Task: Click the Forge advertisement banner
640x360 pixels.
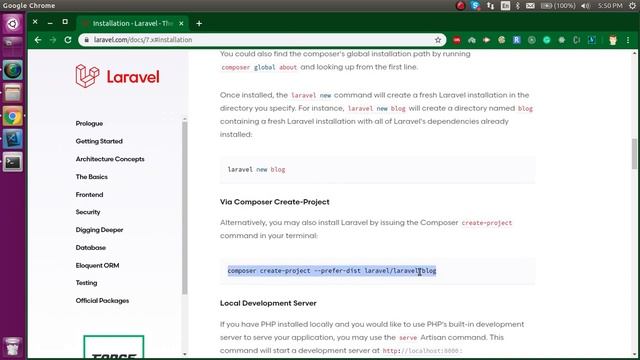Action: coord(114,348)
